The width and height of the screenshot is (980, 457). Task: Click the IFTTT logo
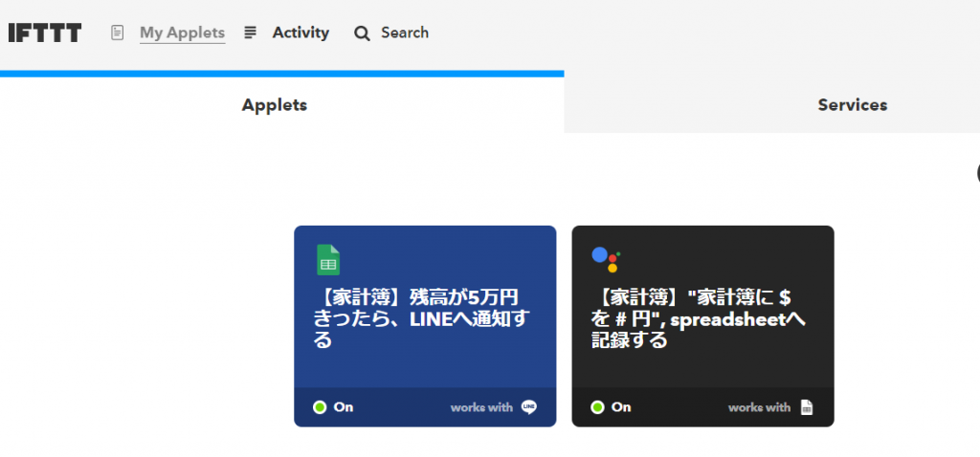45,33
